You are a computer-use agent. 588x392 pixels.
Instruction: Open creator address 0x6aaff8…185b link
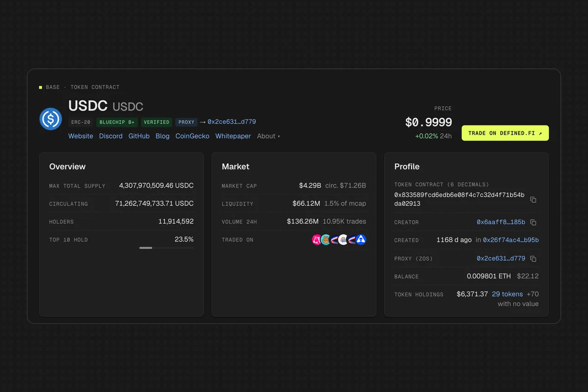tap(501, 222)
